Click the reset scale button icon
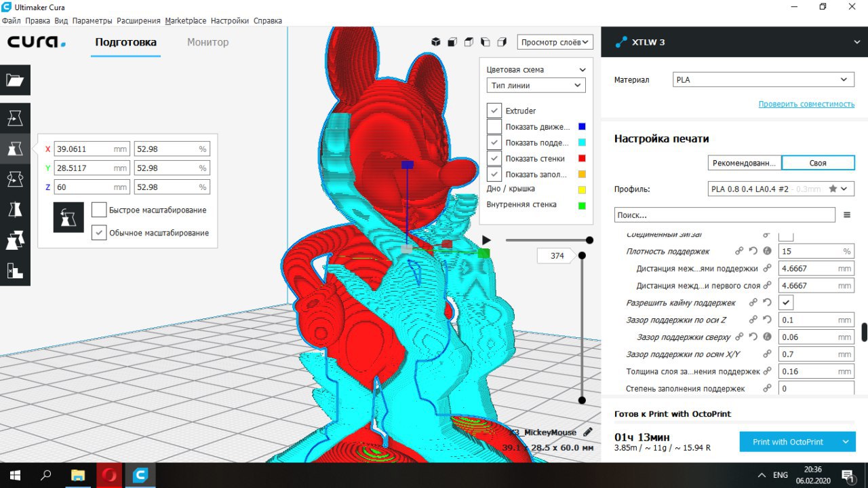868x488 pixels. pyautogui.click(x=68, y=217)
